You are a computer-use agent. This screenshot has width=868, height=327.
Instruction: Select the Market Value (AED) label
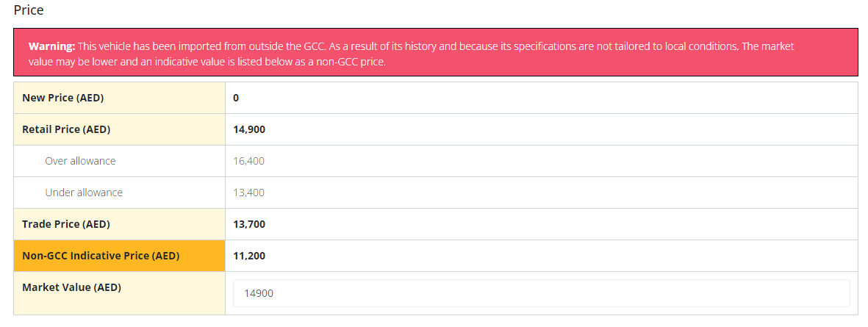[71, 287]
